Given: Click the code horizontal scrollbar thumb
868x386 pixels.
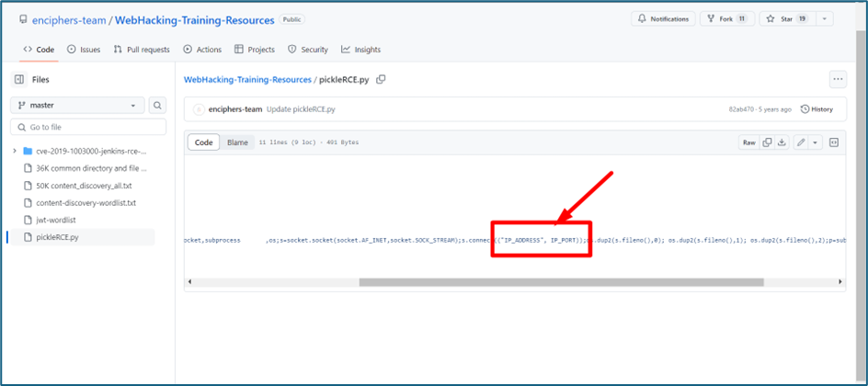Looking at the screenshot, I should click(x=561, y=282).
